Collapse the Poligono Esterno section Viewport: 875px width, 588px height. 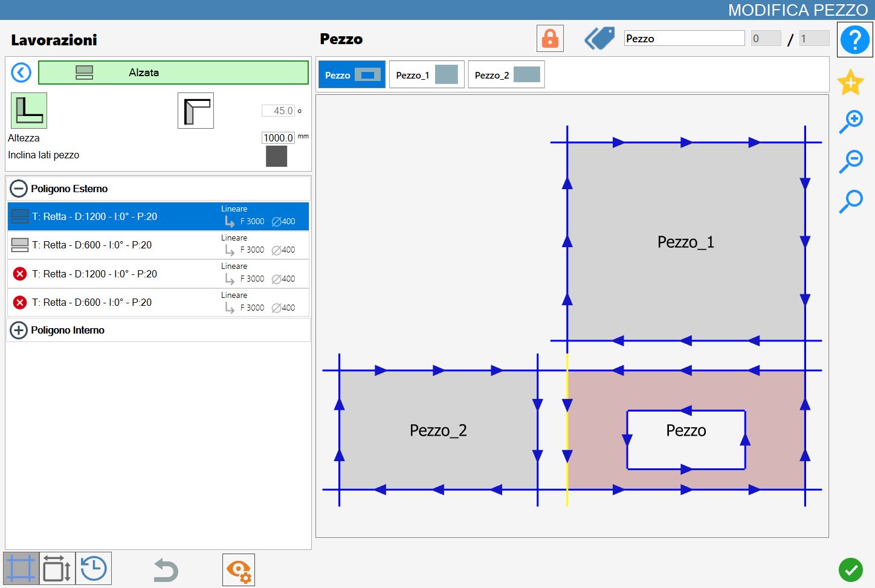[x=19, y=189]
